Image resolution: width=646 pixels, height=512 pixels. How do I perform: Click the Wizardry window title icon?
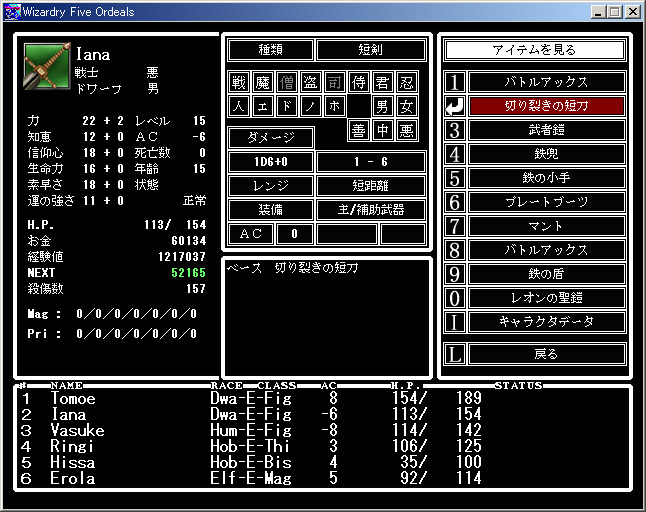12,12
